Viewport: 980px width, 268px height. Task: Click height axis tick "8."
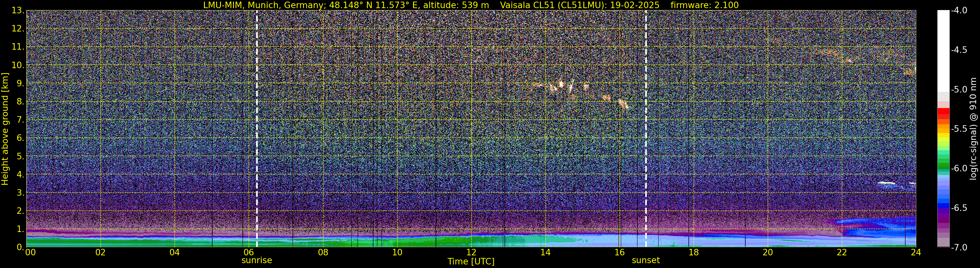click(x=20, y=102)
